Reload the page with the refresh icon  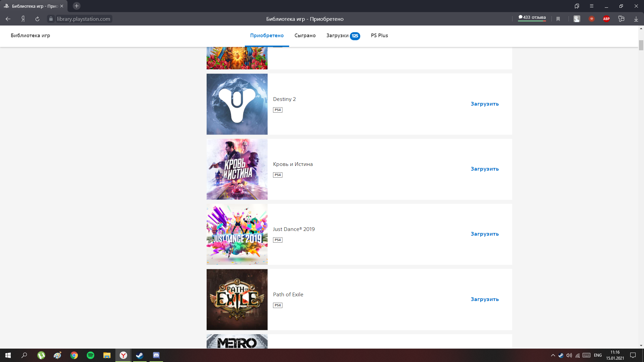point(37,19)
